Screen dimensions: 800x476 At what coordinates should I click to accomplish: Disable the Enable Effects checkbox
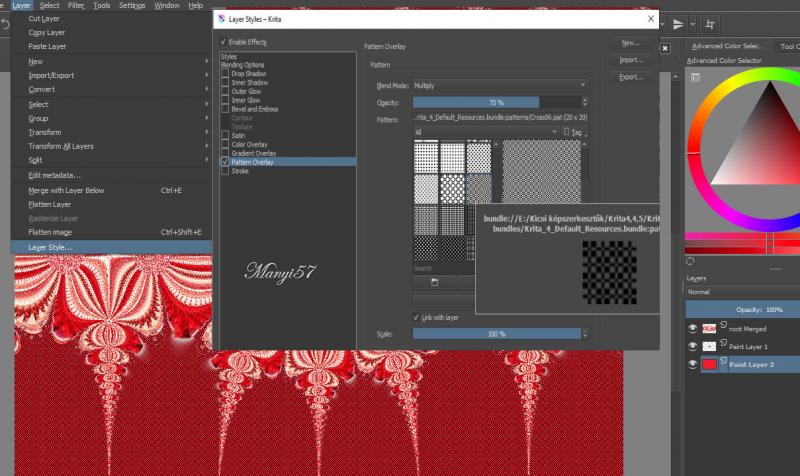coord(223,42)
